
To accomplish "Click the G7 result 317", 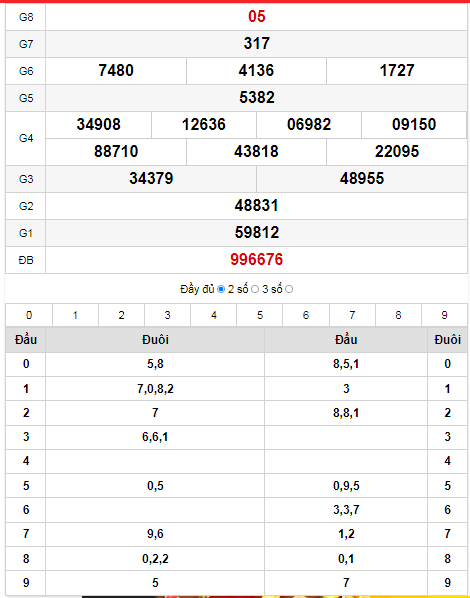I will [256, 43].
